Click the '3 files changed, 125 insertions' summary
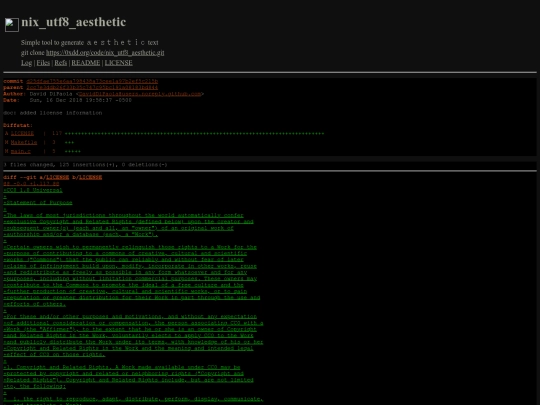Screen dimensions: 540x405 [85, 165]
